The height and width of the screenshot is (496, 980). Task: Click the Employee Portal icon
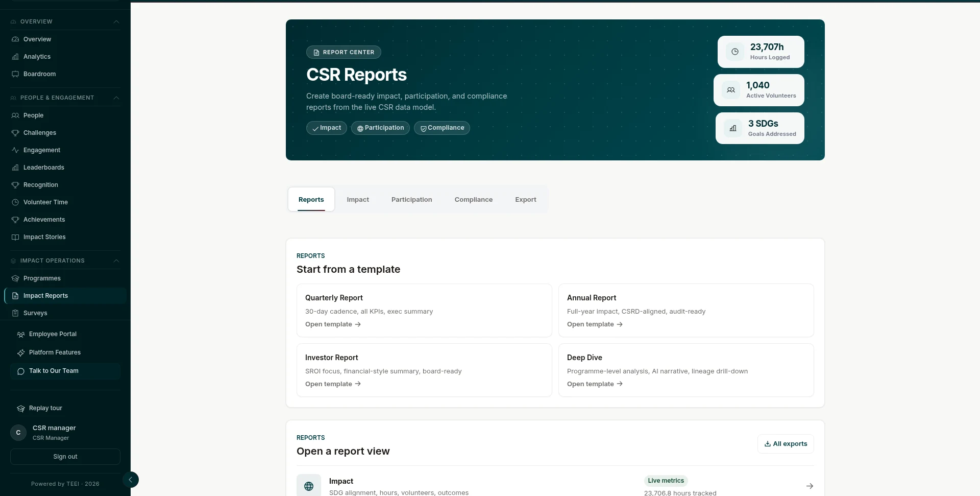(x=21, y=335)
